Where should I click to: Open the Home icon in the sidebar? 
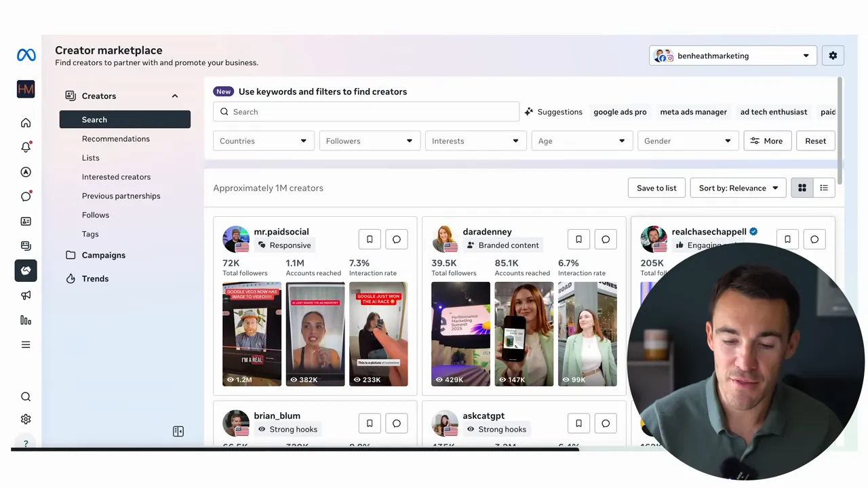26,123
